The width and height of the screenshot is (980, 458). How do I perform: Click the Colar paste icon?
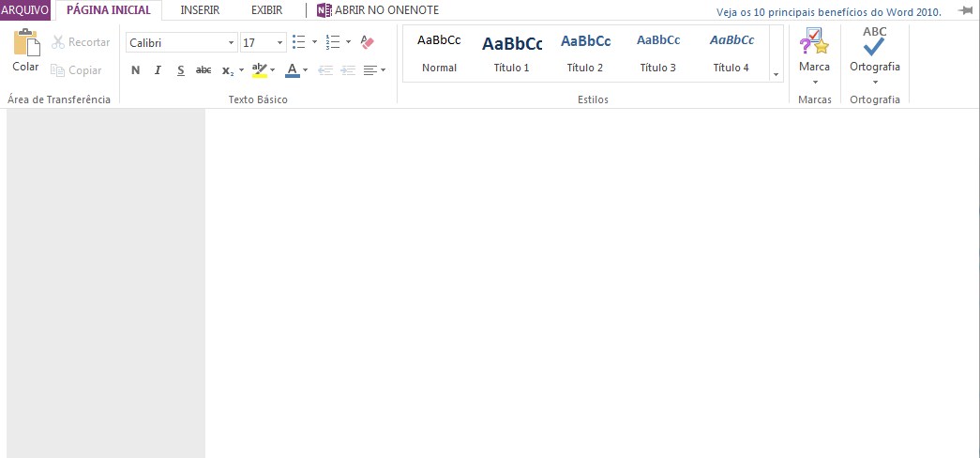26,42
